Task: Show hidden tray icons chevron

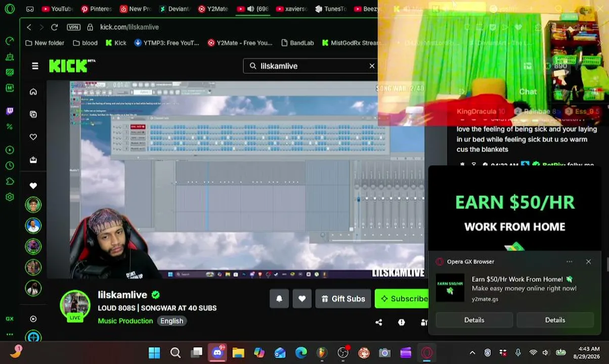Action: pos(472,352)
